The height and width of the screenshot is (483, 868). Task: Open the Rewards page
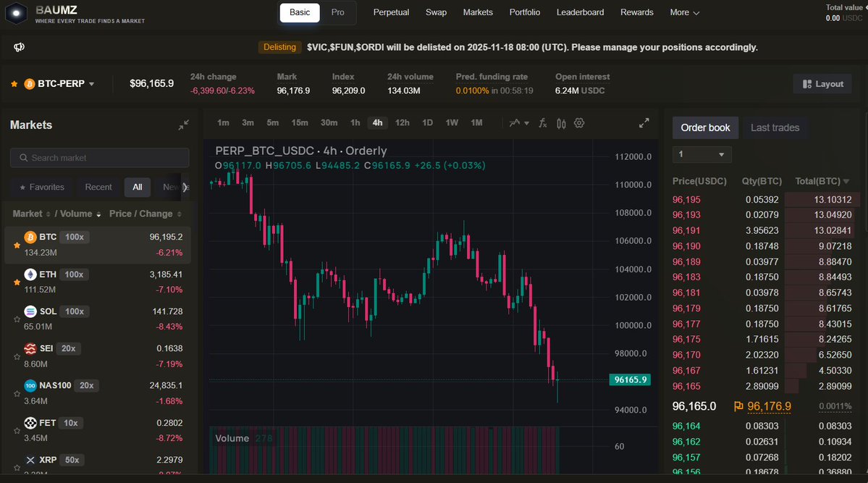[636, 12]
